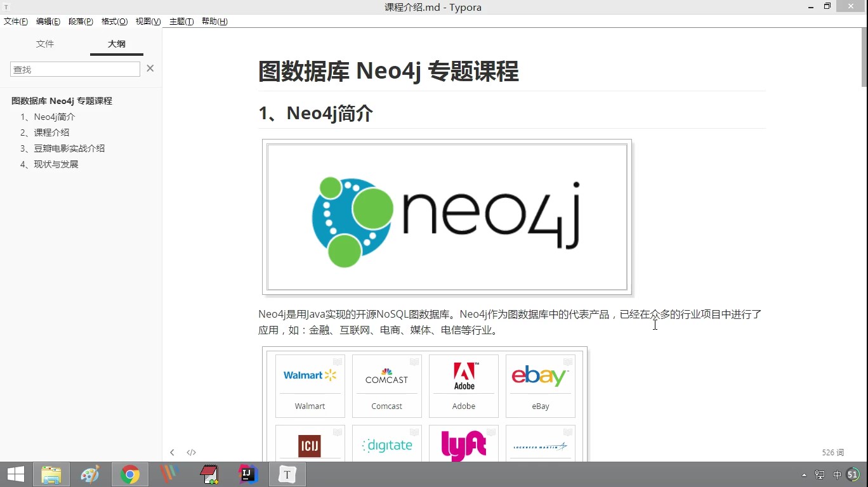Open the 编辑(E) menu
Viewport: 868px width, 487px height.
click(48, 22)
